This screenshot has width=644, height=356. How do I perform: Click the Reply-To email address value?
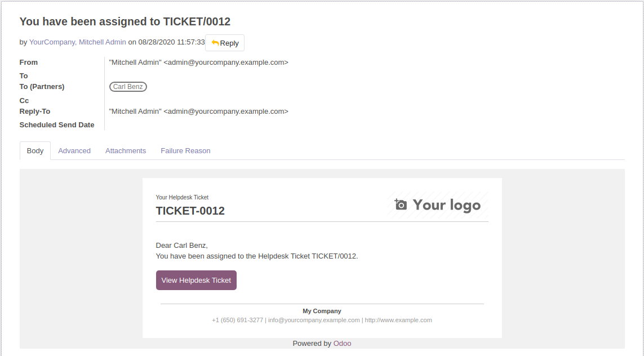coord(199,112)
